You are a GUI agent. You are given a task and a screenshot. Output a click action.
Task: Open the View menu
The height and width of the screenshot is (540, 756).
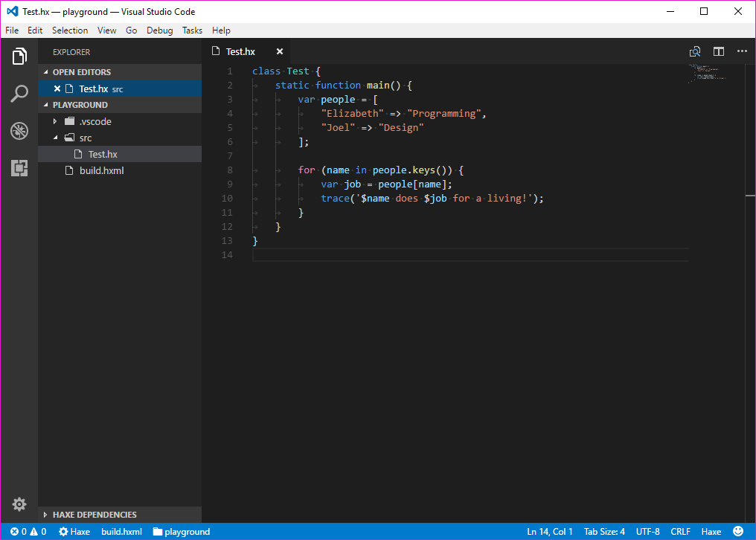coord(106,30)
